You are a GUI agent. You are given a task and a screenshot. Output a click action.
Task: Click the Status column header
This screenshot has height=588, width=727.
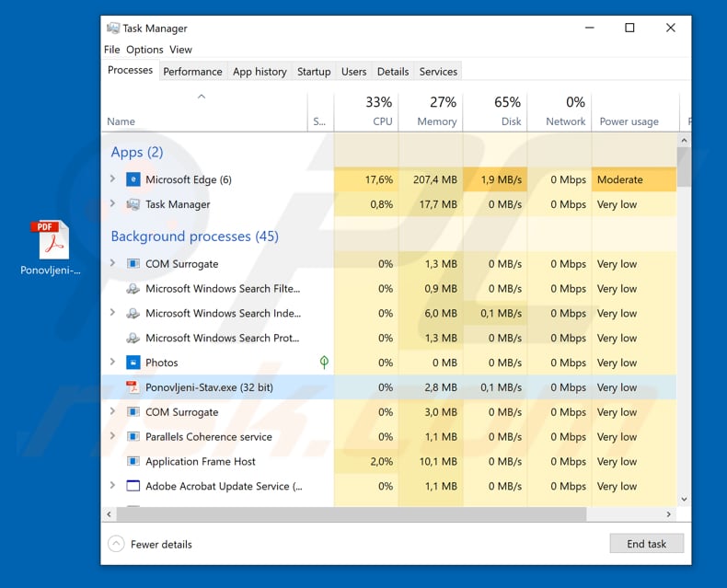(320, 111)
